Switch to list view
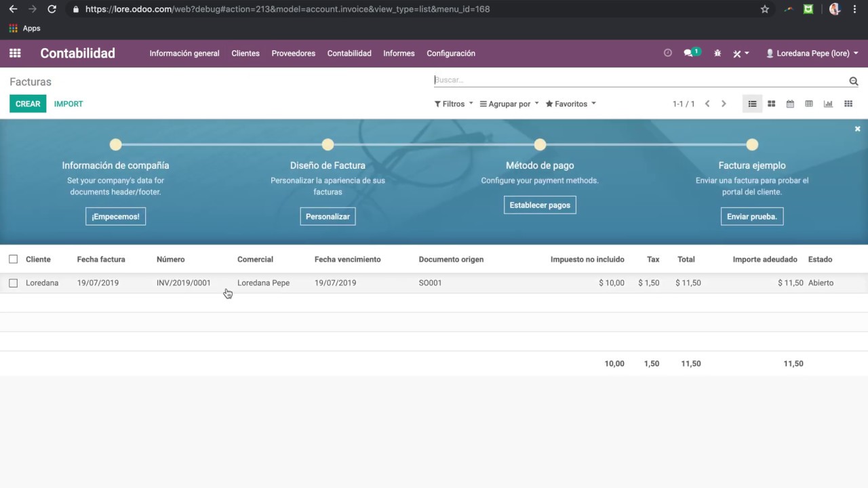 752,104
